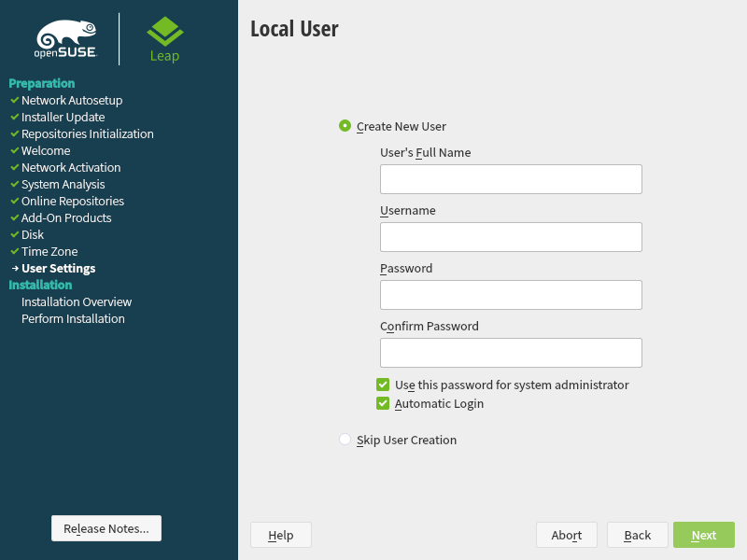Go back with the Back button
Screen dimensions: 747x560
click(x=637, y=535)
